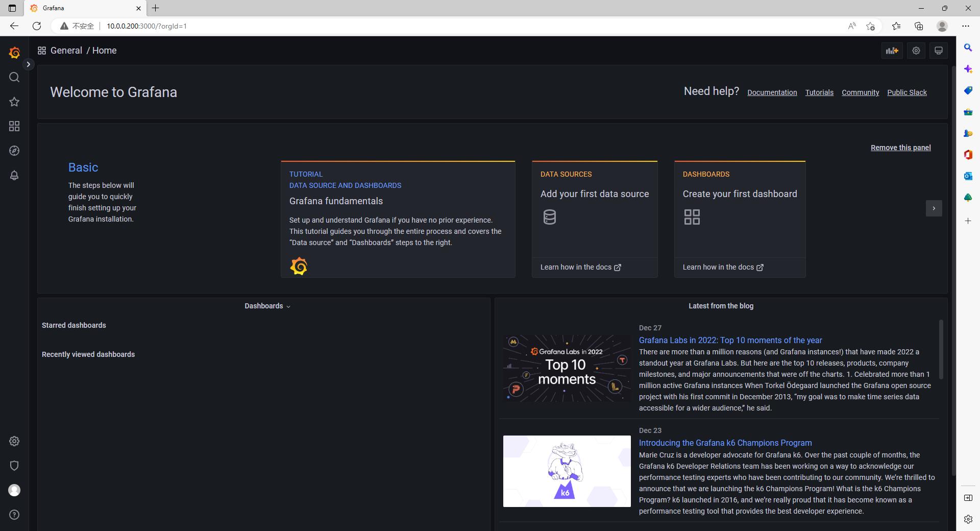Viewport: 980px width, 531px height.
Task: Open Grafana Labs in 2022 blog post
Action: point(730,340)
